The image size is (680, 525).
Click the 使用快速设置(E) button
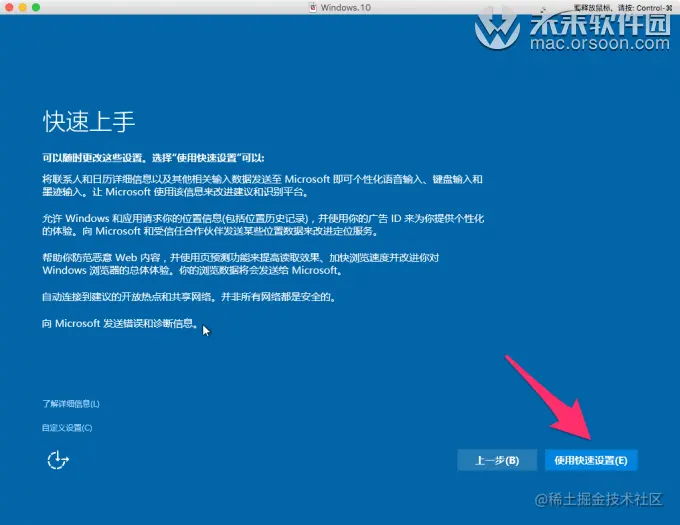[x=591, y=460]
